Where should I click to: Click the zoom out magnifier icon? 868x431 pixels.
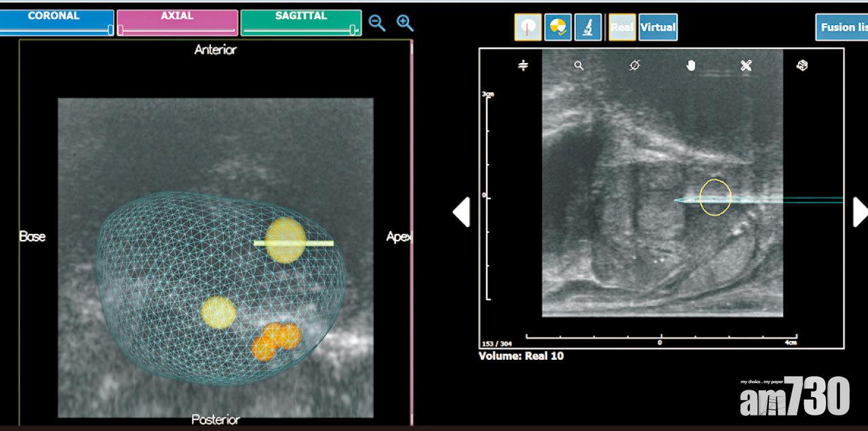[377, 23]
